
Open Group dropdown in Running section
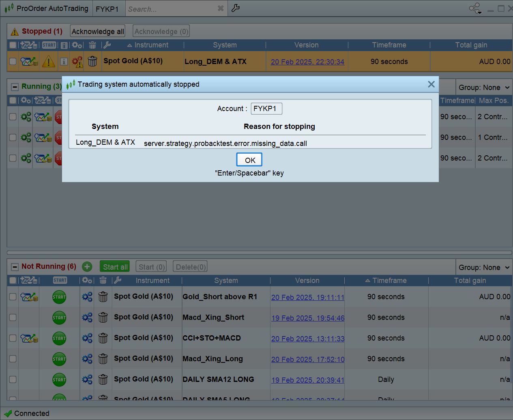click(484, 88)
